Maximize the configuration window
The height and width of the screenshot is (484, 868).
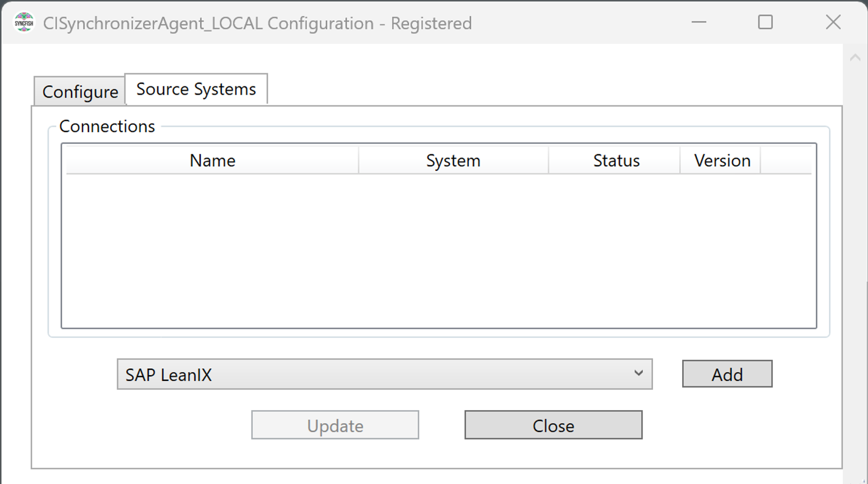tap(766, 22)
